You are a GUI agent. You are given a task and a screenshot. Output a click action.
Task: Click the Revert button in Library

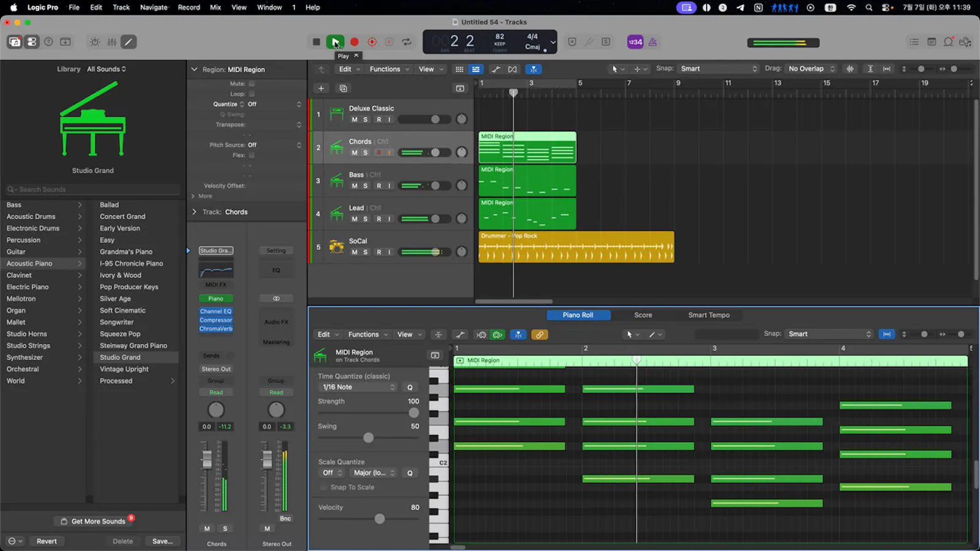click(x=47, y=541)
